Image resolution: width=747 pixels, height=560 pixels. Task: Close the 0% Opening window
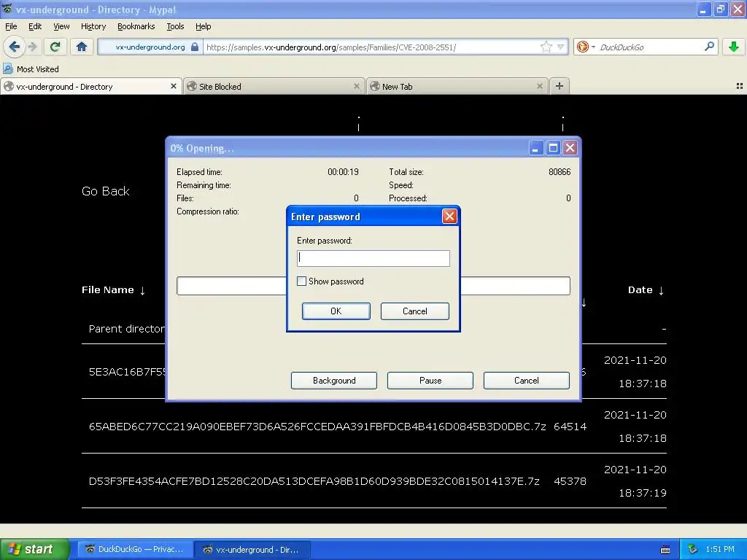point(570,148)
